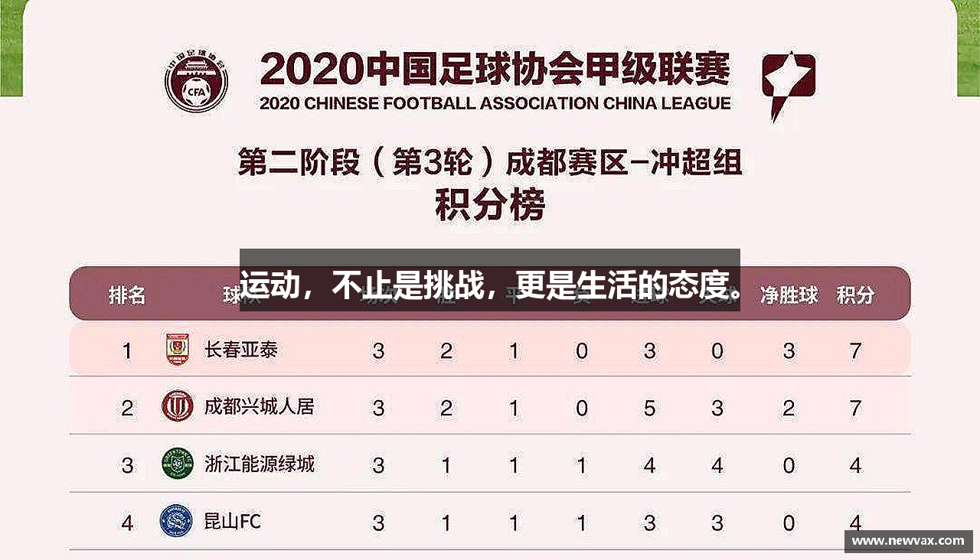Screen dimensions: 980x560
Task: Open the 成都兴城人居 team name
Action: click(x=259, y=406)
